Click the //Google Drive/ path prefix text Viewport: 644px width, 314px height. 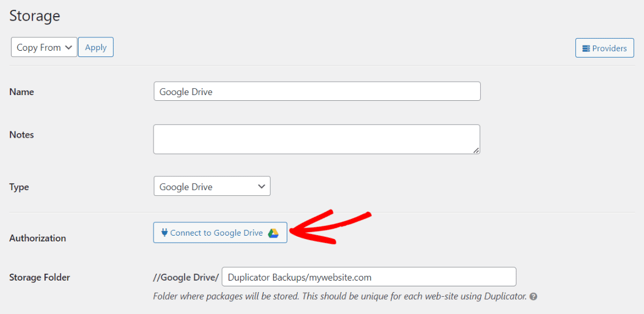point(186,278)
